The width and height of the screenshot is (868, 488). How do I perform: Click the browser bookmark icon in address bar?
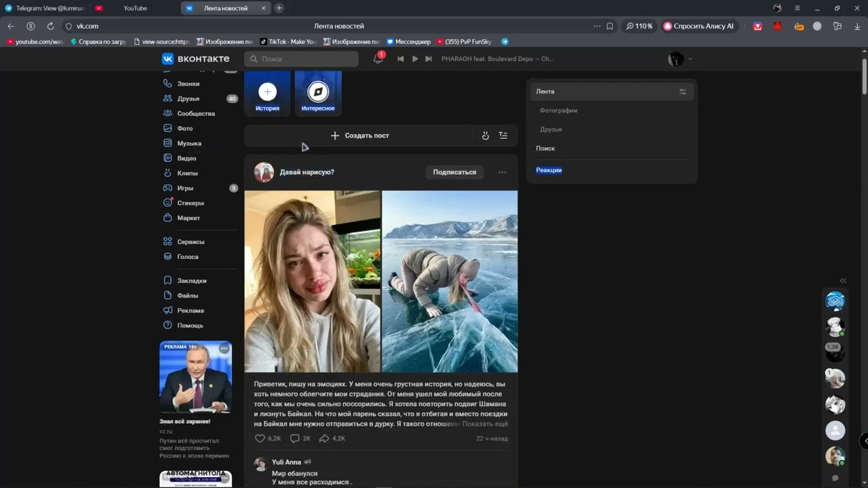(x=610, y=26)
